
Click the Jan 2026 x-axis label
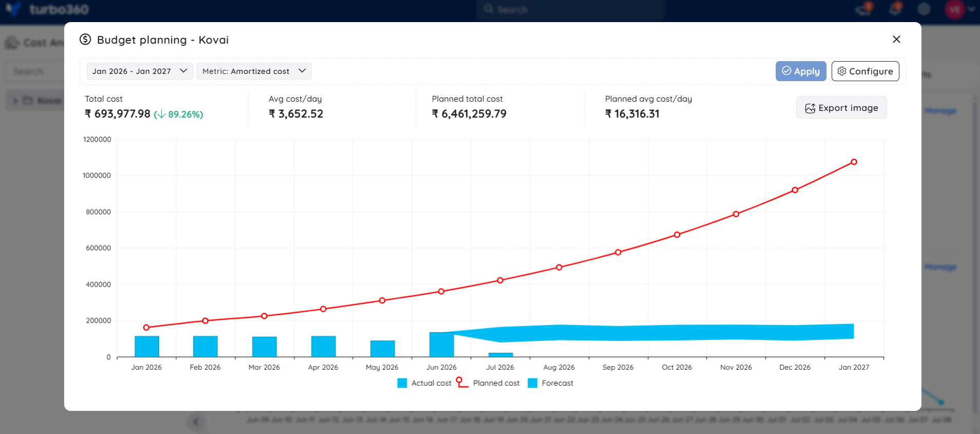point(146,367)
